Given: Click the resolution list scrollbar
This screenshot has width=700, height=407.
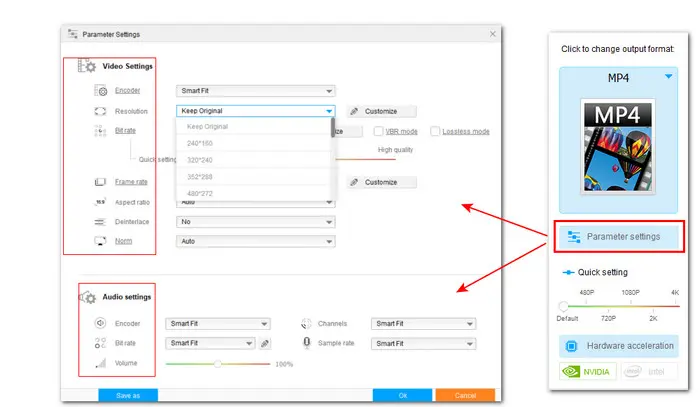Looking at the screenshot, I should [x=333, y=127].
